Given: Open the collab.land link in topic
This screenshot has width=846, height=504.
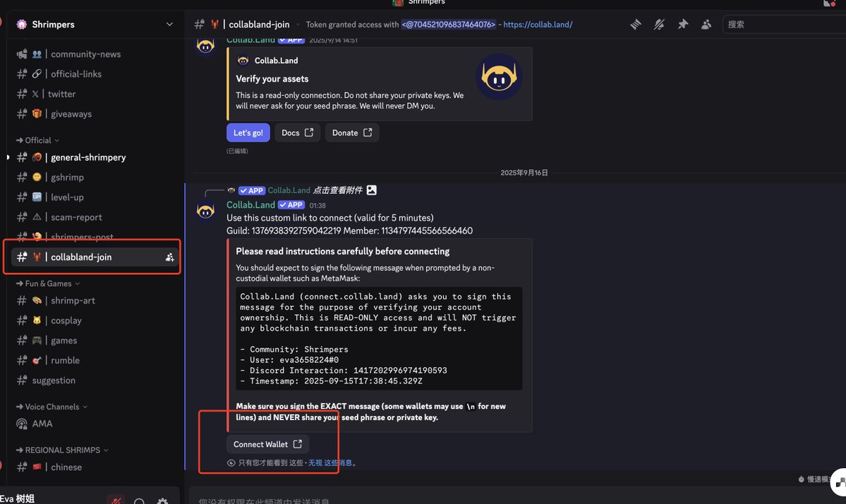Looking at the screenshot, I should pos(538,24).
